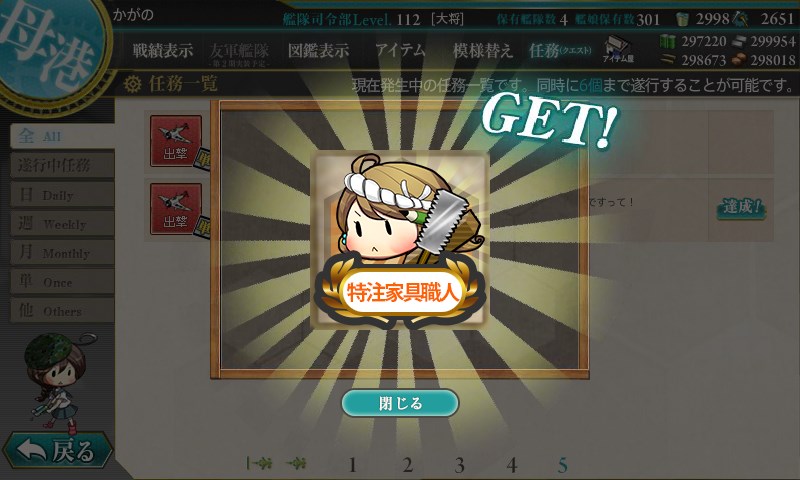Open the アイテム屋 item shop icon
The width and height of the screenshot is (800, 480).
pyautogui.click(x=618, y=50)
